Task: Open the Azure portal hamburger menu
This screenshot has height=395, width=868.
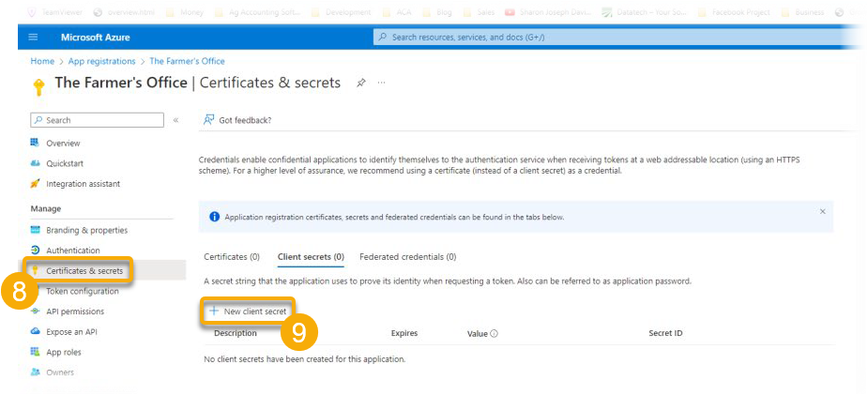Action: point(34,37)
